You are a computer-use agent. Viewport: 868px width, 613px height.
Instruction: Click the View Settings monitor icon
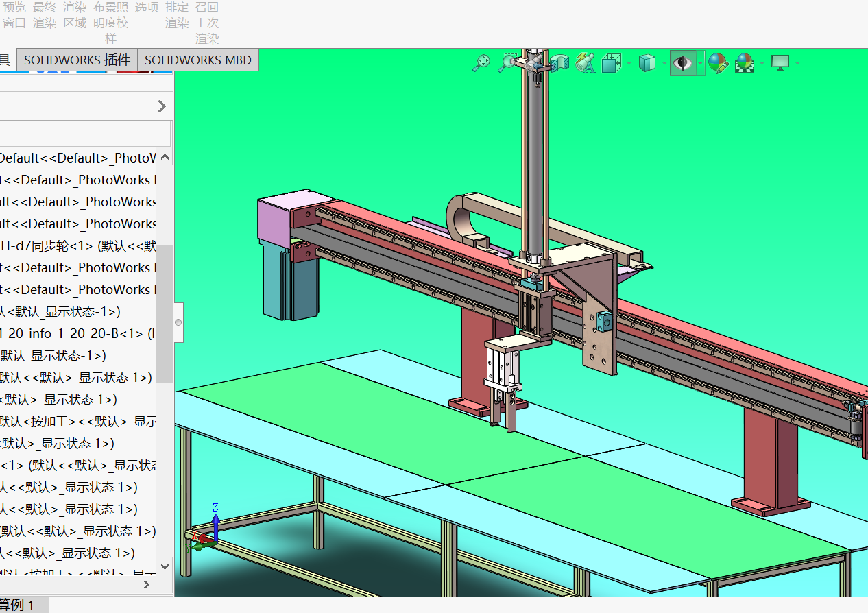point(780,63)
